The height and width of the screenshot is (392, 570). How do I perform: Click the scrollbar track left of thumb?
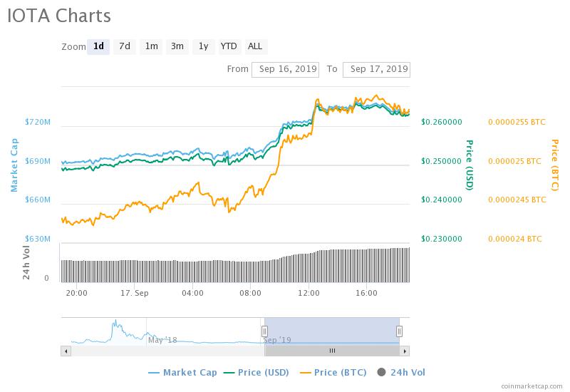(x=167, y=351)
